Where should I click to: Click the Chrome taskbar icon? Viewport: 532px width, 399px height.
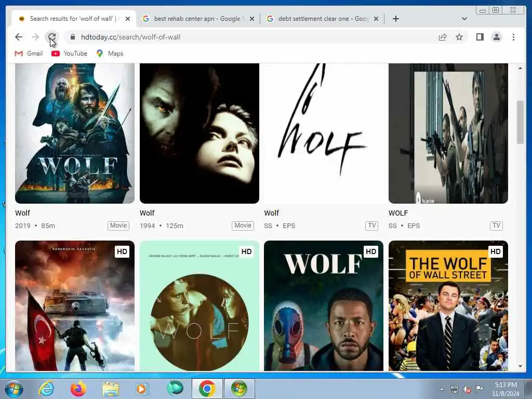click(207, 389)
